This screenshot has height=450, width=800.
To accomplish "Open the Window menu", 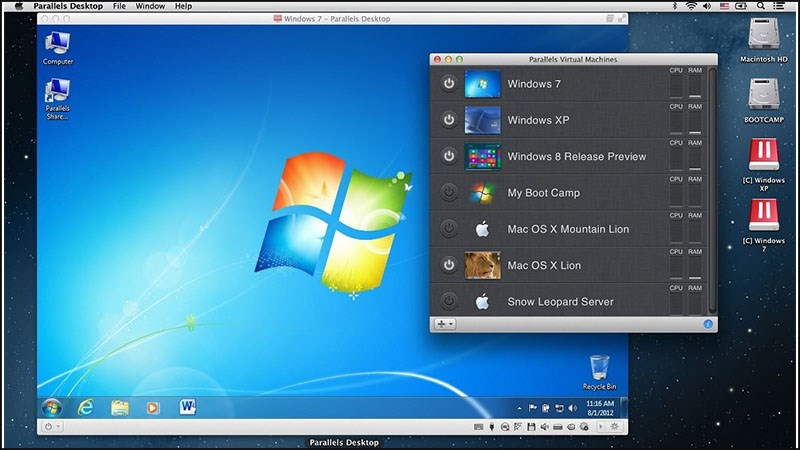I will [x=150, y=6].
